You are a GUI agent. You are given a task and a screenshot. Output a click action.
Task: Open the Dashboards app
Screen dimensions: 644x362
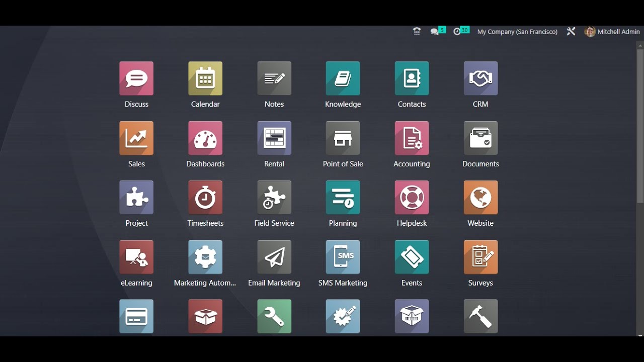click(x=205, y=138)
